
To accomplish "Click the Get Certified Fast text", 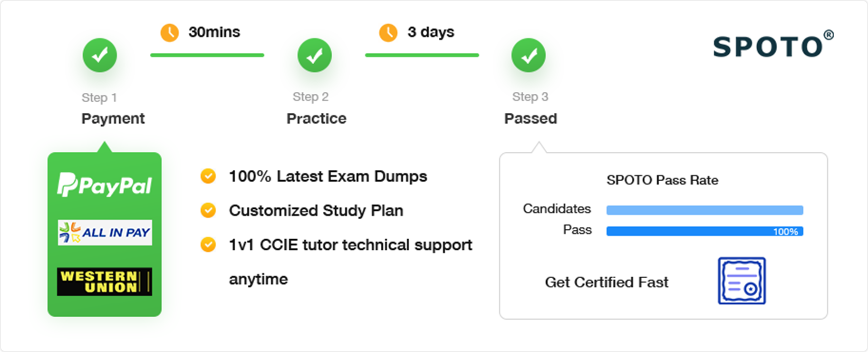I will pos(607,282).
